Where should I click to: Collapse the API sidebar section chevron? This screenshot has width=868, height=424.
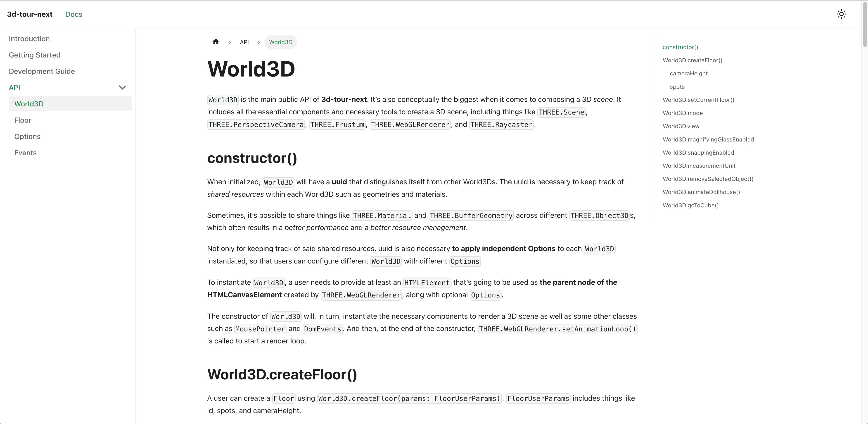click(x=122, y=88)
